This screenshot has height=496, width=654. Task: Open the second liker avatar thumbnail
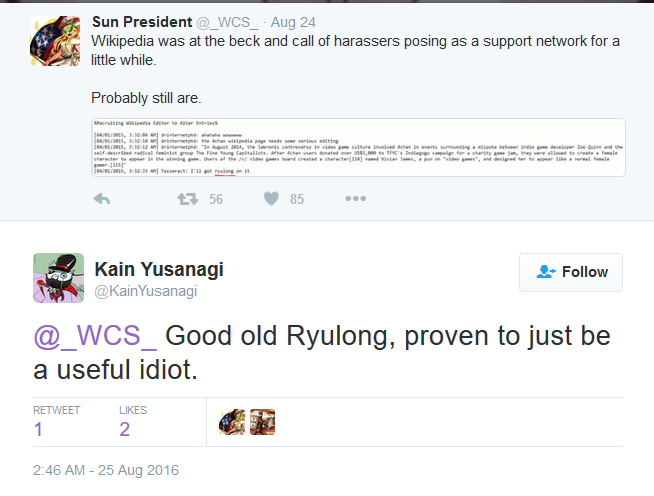[x=262, y=422]
